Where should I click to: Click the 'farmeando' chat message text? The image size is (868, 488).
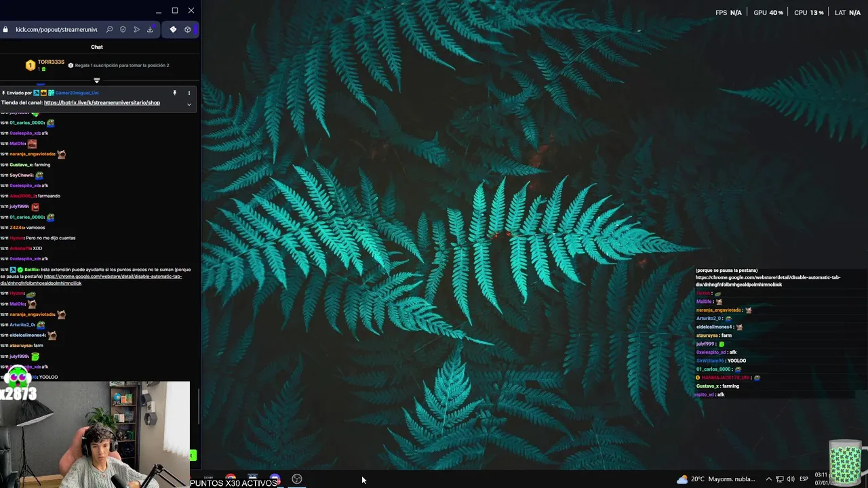pyautogui.click(x=49, y=196)
